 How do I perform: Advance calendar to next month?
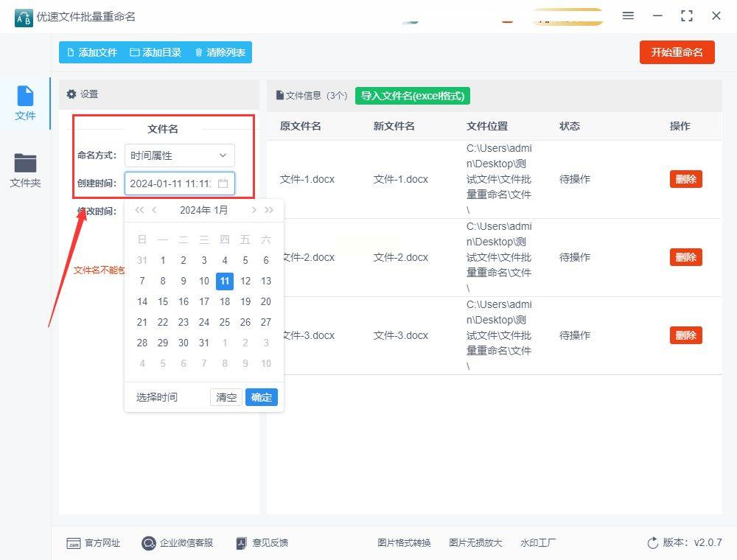coord(254,210)
